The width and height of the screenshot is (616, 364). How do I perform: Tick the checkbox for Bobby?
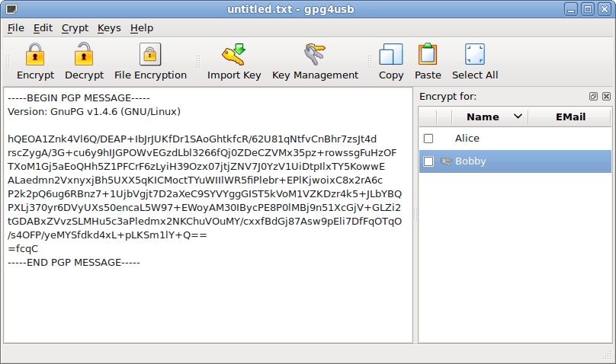click(428, 161)
